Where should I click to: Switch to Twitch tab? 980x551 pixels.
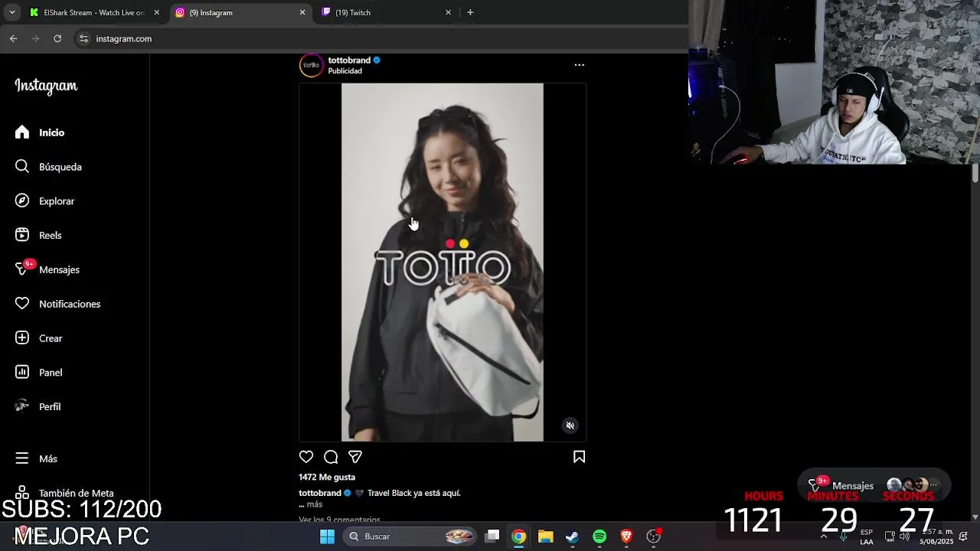(x=387, y=12)
